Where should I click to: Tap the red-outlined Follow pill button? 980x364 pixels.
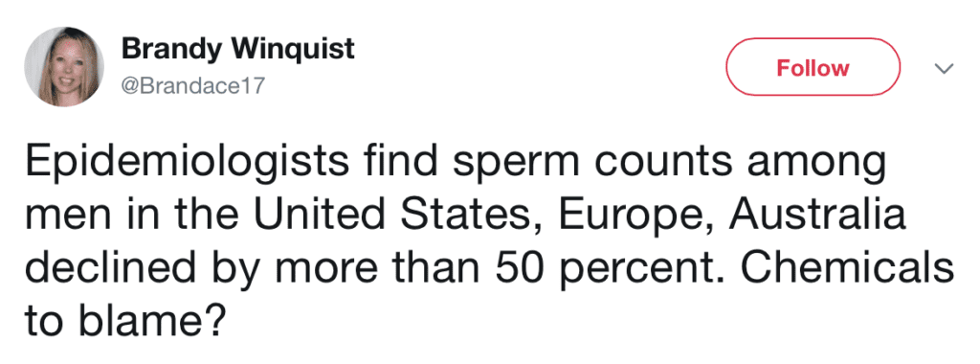pyautogui.click(x=813, y=67)
